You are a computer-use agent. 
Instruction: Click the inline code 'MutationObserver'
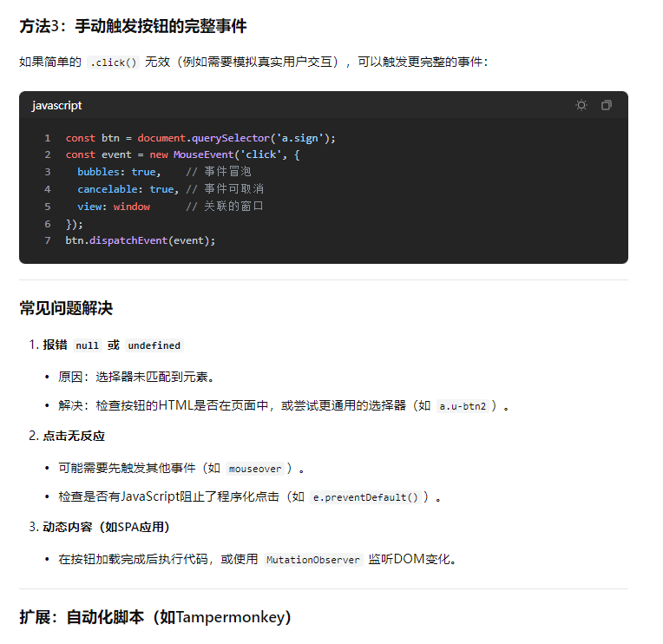(313, 560)
